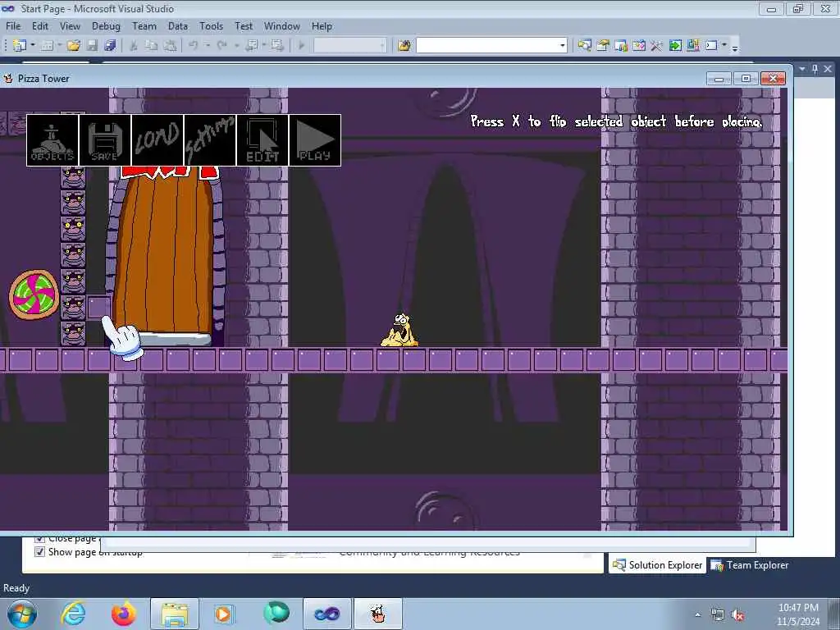Open the Data menu
Image resolution: width=840 pixels, height=630 pixels.
coord(178,26)
